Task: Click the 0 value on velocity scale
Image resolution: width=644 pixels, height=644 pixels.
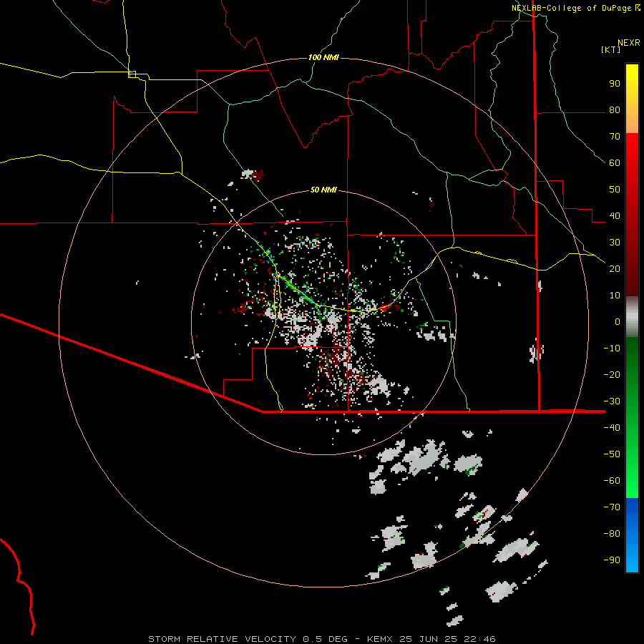Action: point(618,322)
